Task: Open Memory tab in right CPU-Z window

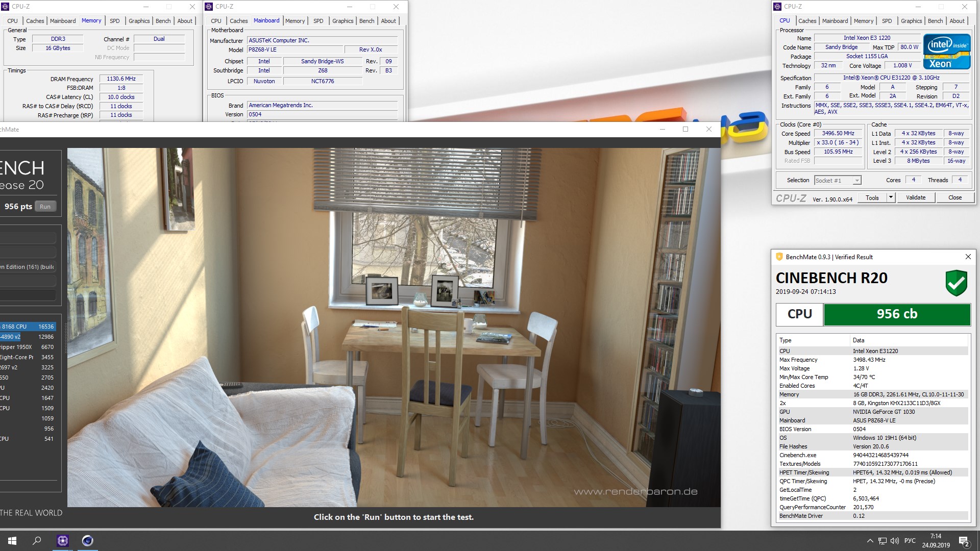Action: (x=864, y=21)
